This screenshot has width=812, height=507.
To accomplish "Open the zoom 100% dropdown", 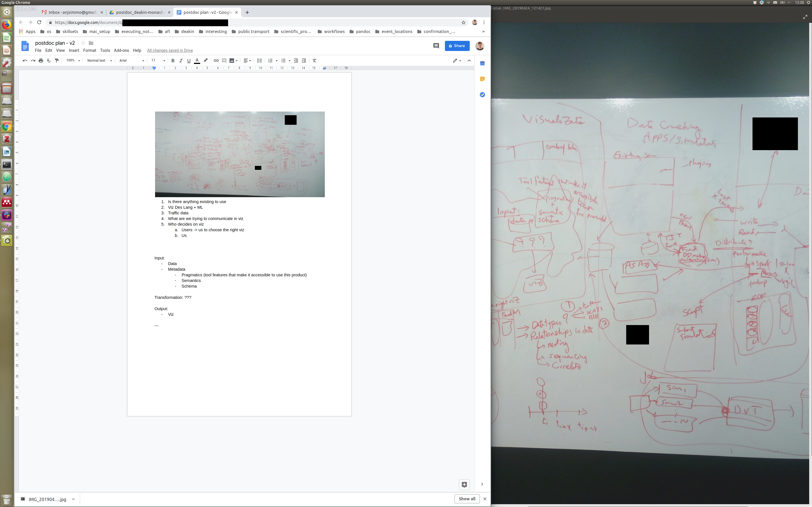I will 73,60.
